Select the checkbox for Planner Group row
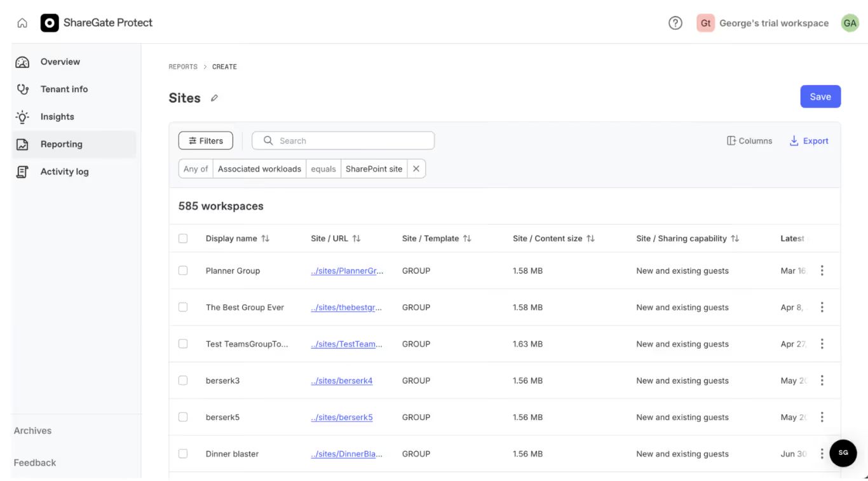The height and width of the screenshot is (481, 868). 184,270
